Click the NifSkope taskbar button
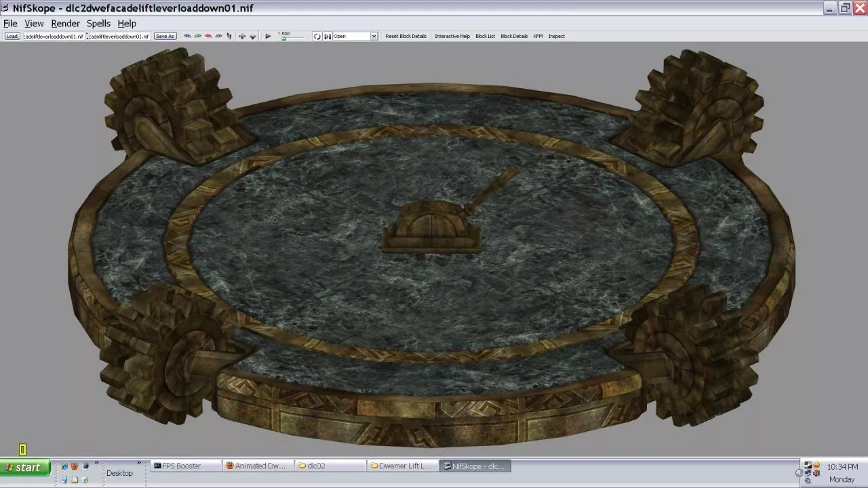The width and height of the screenshot is (868, 488). pyautogui.click(x=475, y=466)
